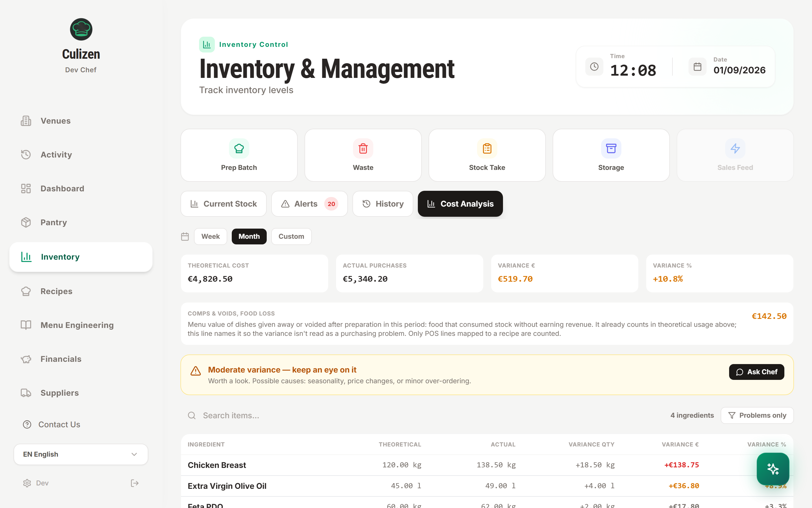Open the Dashboard page
This screenshot has height=508, width=812.
pyautogui.click(x=81, y=189)
